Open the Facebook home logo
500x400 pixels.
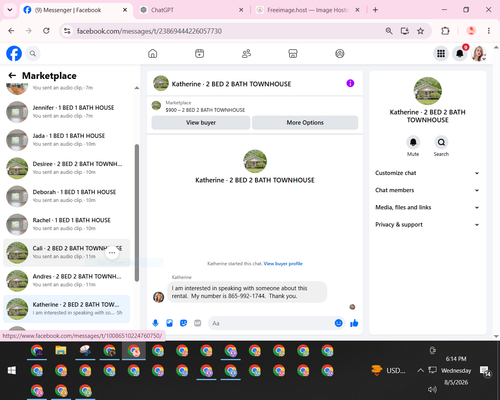(x=14, y=53)
